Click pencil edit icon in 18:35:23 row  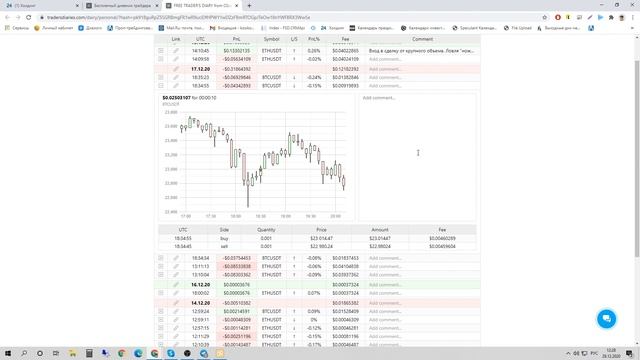(176, 77)
